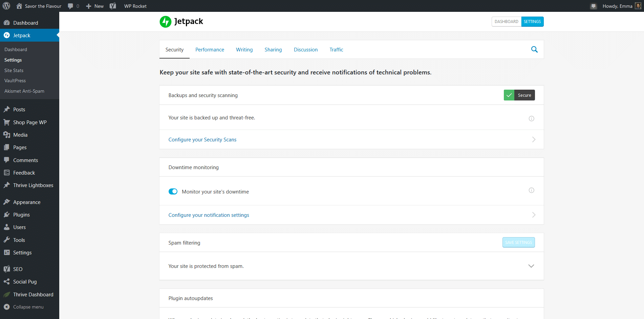Image resolution: width=644 pixels, height=319 pixels.
Task: Switch to the Performance tab
Action: click(210, 49)
